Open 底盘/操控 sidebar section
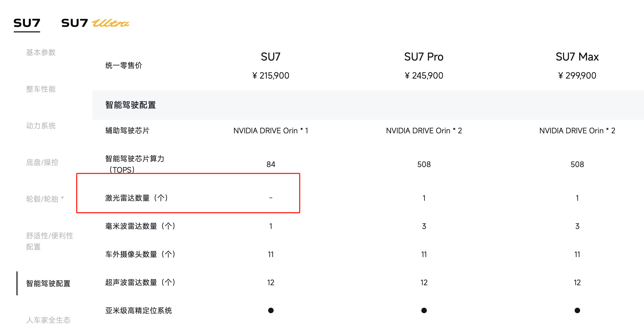Screen dimensions: 644x324 (x=42, y=162)
